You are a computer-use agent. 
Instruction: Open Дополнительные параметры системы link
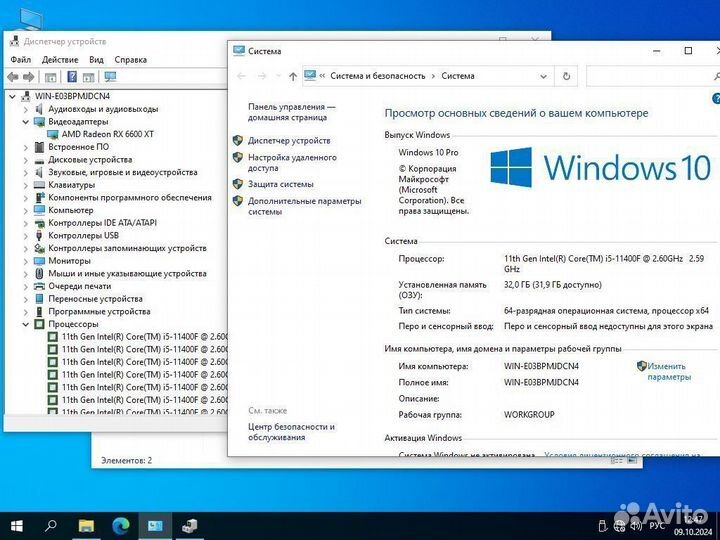(x=304, y=206)
